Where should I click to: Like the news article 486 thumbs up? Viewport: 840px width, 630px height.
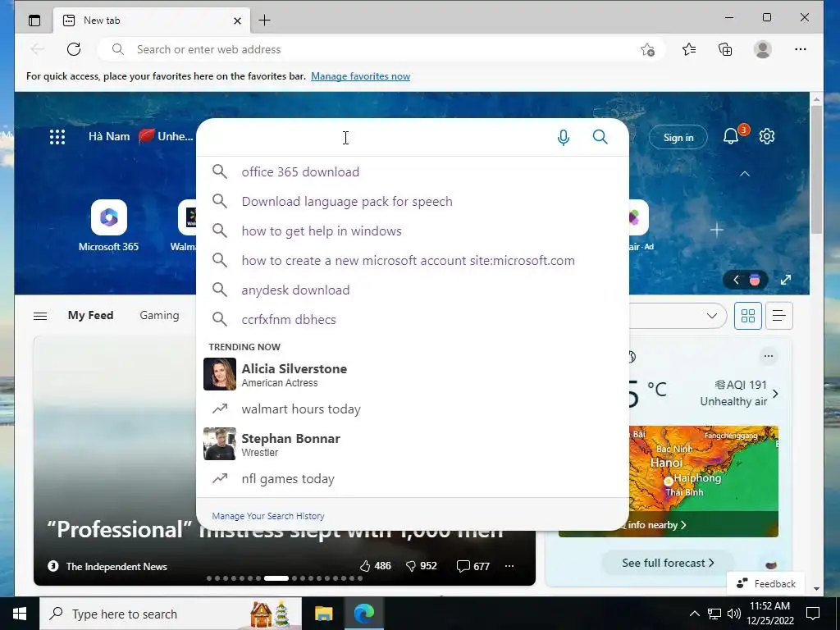pyautogui.click(x=375, y=566)
